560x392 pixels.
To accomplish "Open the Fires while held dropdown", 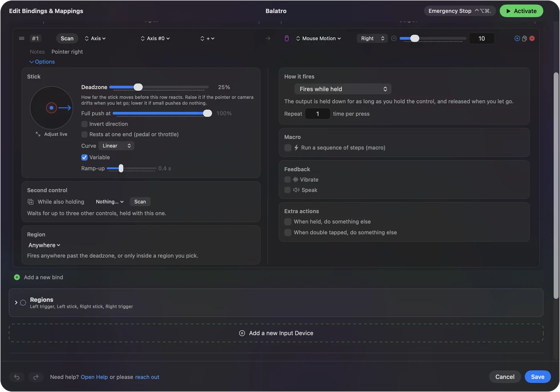I will tap(343, 89).
